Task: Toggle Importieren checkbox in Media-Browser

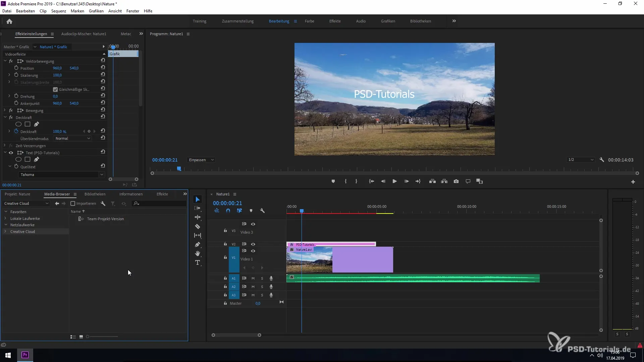Action: [73, 203]
